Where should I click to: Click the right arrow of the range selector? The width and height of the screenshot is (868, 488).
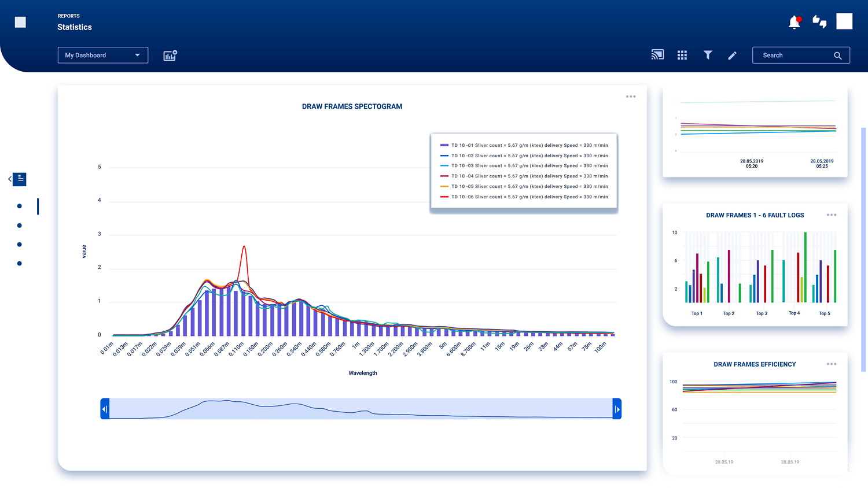click(x=617, y=408)
